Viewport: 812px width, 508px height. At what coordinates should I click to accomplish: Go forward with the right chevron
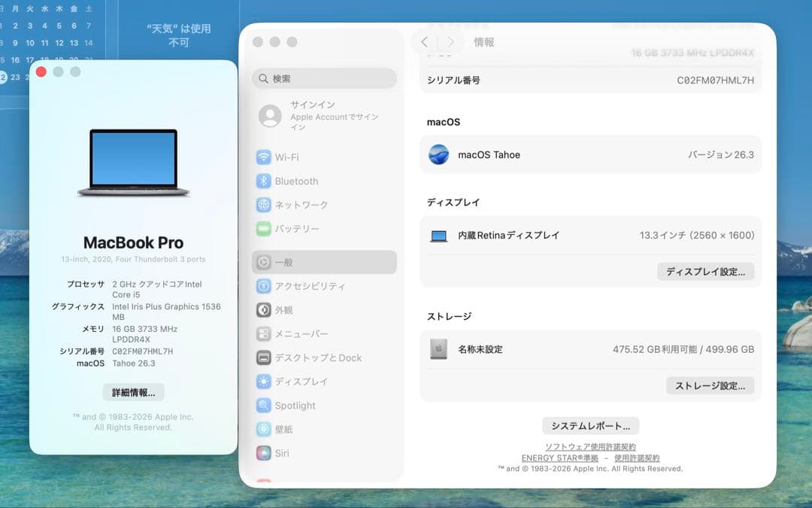tap(450, 42)
